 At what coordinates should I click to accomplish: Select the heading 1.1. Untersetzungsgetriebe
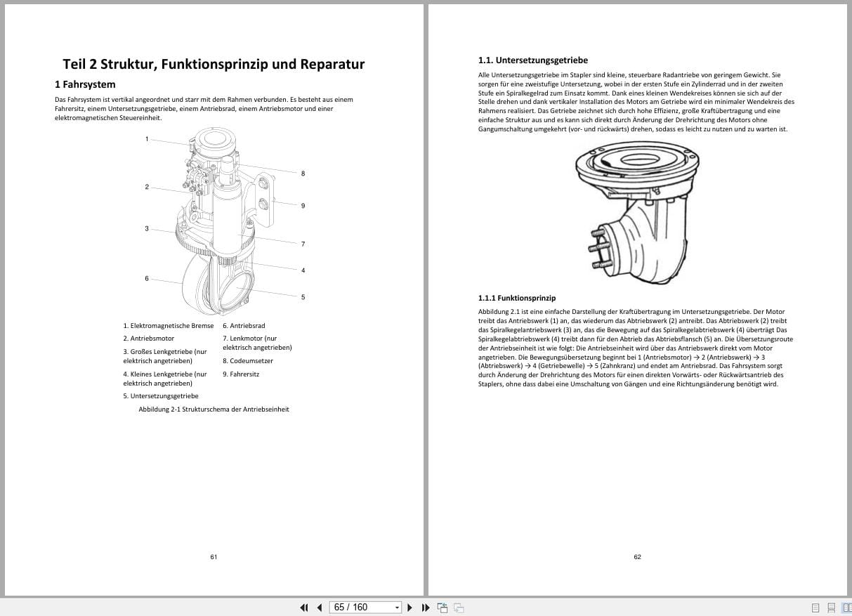click(533, 60)
